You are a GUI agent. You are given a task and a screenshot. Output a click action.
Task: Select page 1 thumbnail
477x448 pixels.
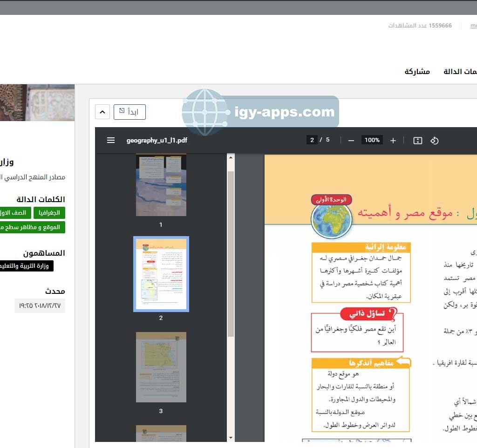pyautogui.click(x=161, y=185)
